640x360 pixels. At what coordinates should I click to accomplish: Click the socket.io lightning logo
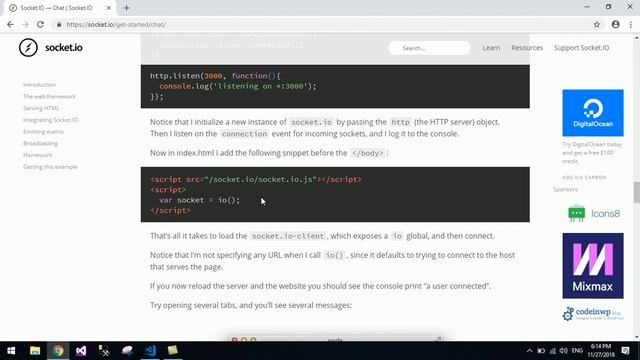pyautogui.click(x=28, y=47)
